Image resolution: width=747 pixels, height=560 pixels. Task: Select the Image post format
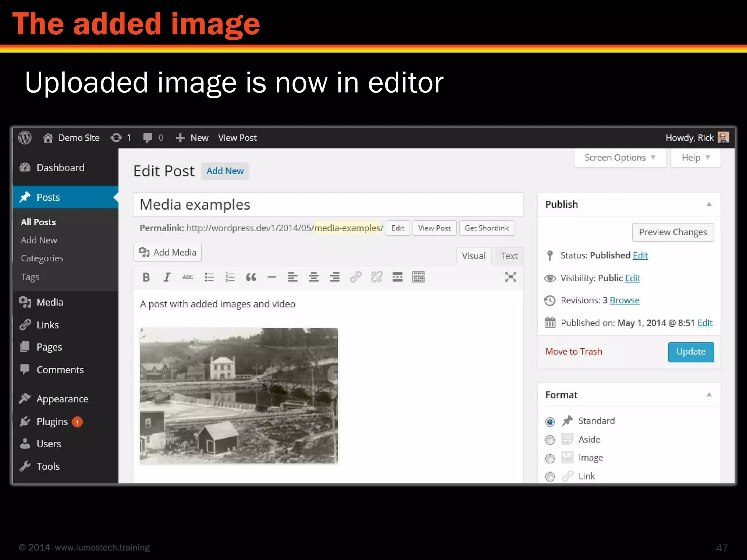tap(550, 458)
